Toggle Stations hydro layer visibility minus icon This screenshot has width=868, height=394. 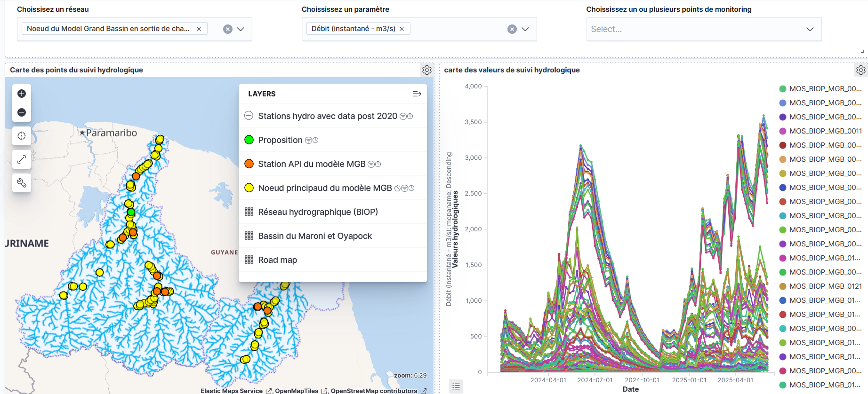point(249,116)
